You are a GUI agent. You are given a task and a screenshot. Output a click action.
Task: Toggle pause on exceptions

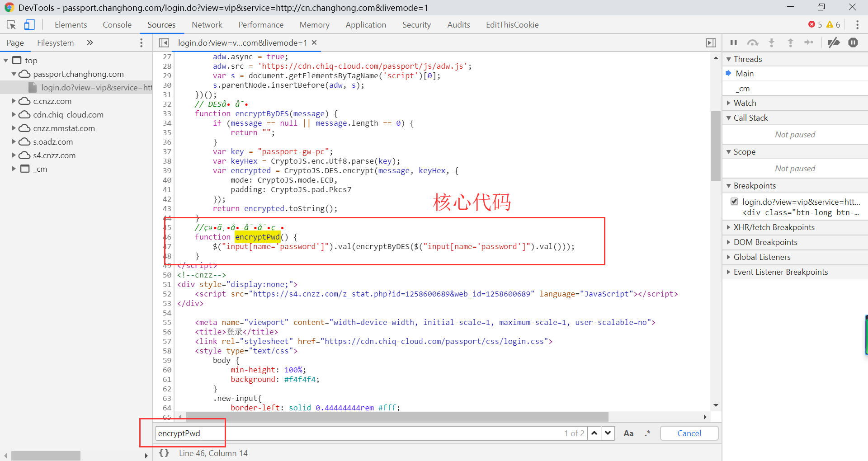click(x=853, y=42)
